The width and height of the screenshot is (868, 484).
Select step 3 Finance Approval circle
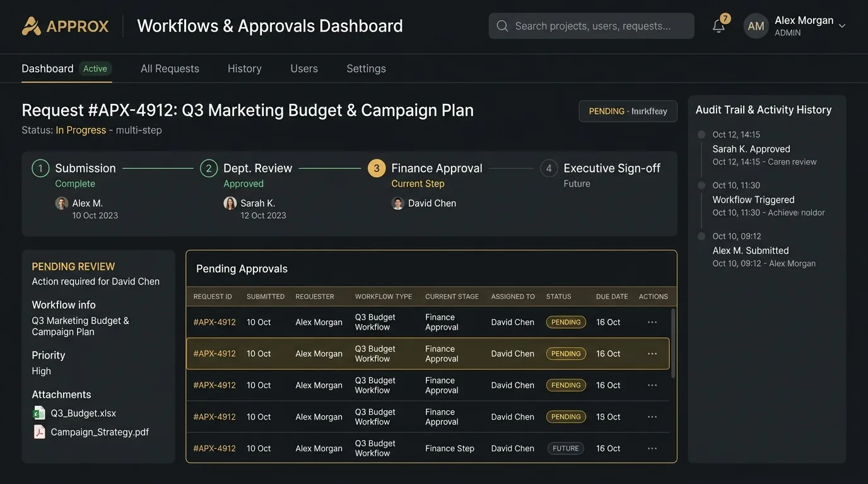(377, 168)
